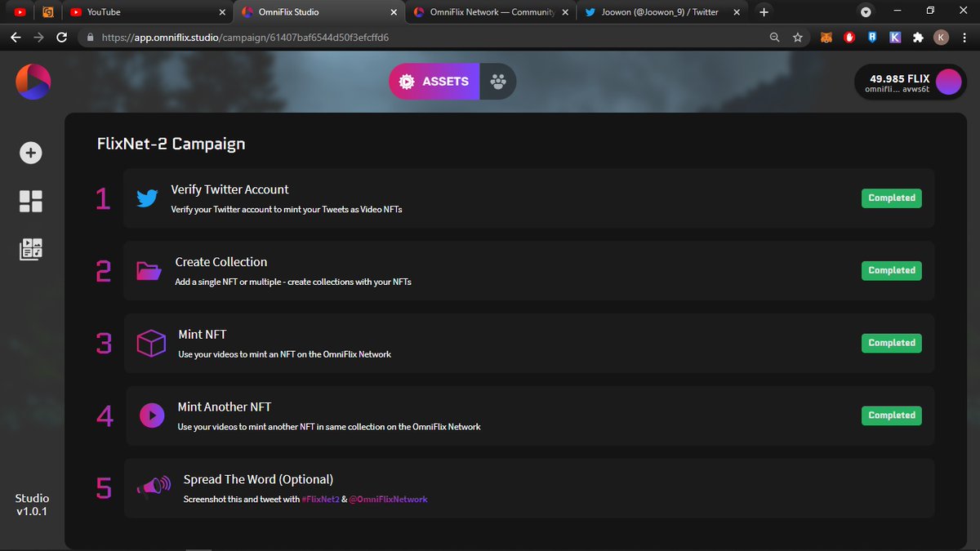Open the dashboard grid icon in sidebar
This screenshot has width=980, height=551.
31,202
